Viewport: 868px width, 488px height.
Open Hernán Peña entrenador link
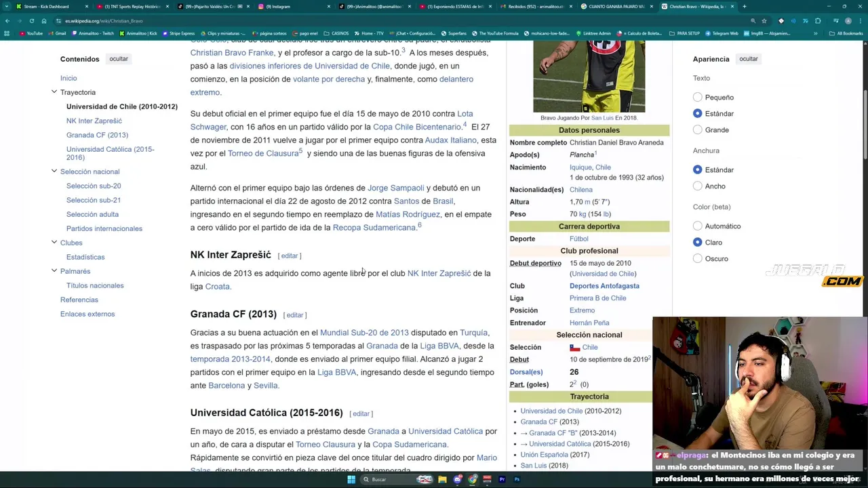tap(589, 323)
